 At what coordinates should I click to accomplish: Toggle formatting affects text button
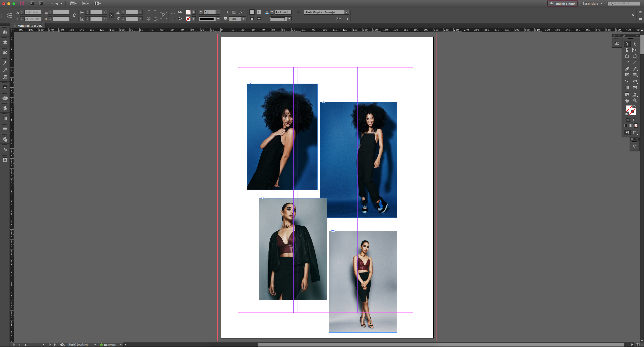tap(634, 120)
